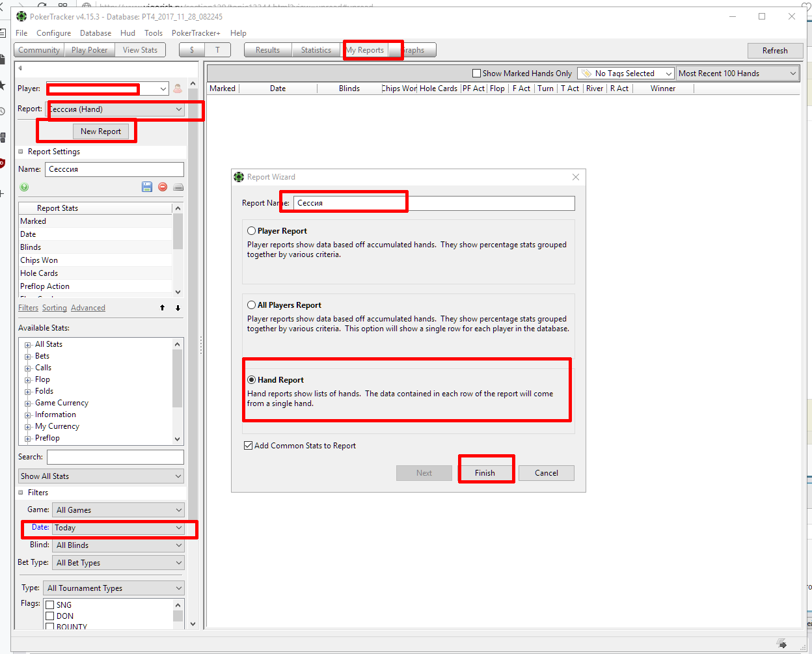812x654 pixels.
Task: Collapse the left sidebar with the small triangle
Action: [x=20, y=68]
